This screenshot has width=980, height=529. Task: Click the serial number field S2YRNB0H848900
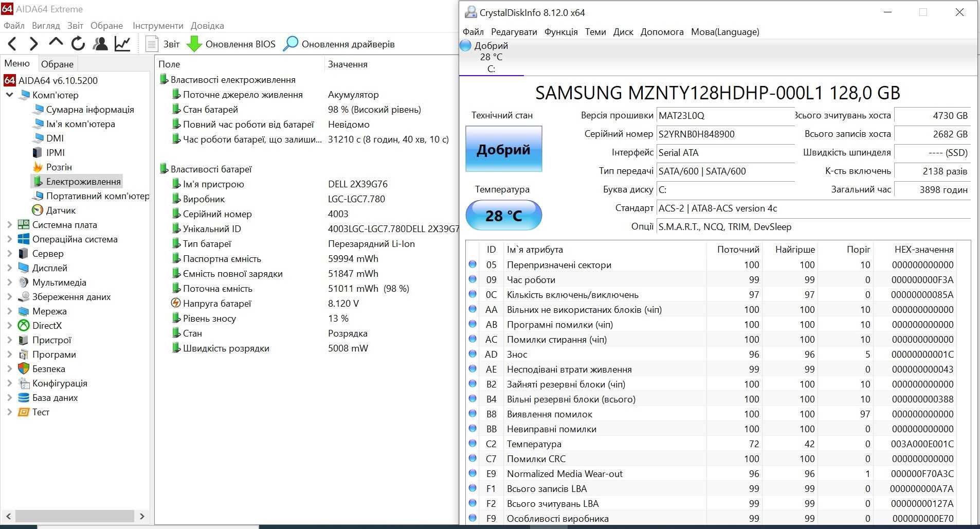pyautogui.click(x=725, y=134)
